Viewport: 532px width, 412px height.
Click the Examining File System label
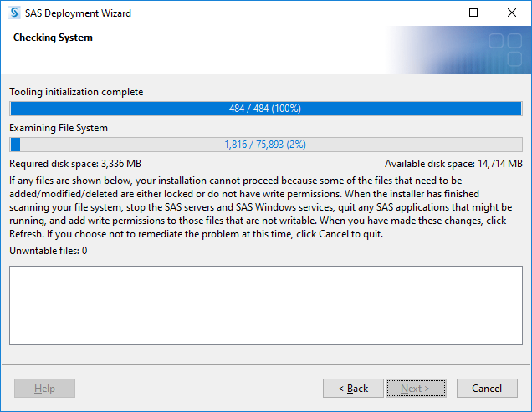click(59, 128)
